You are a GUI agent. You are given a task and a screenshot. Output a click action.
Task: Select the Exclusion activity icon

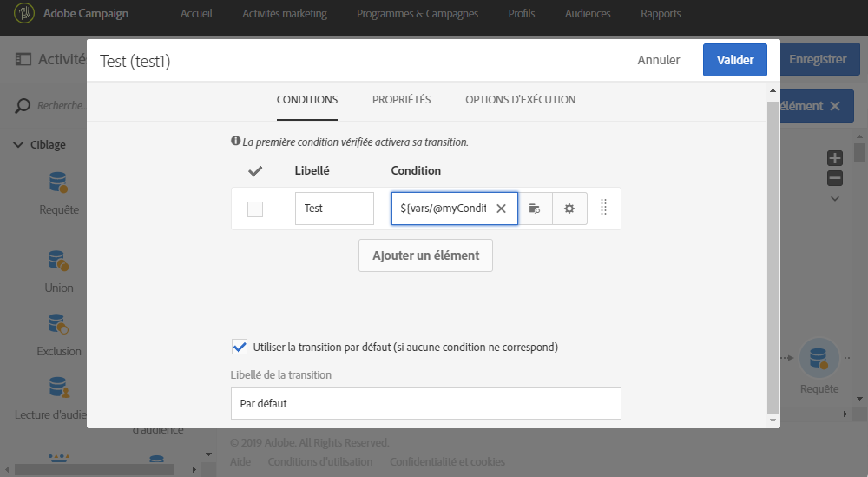[58, 325]
